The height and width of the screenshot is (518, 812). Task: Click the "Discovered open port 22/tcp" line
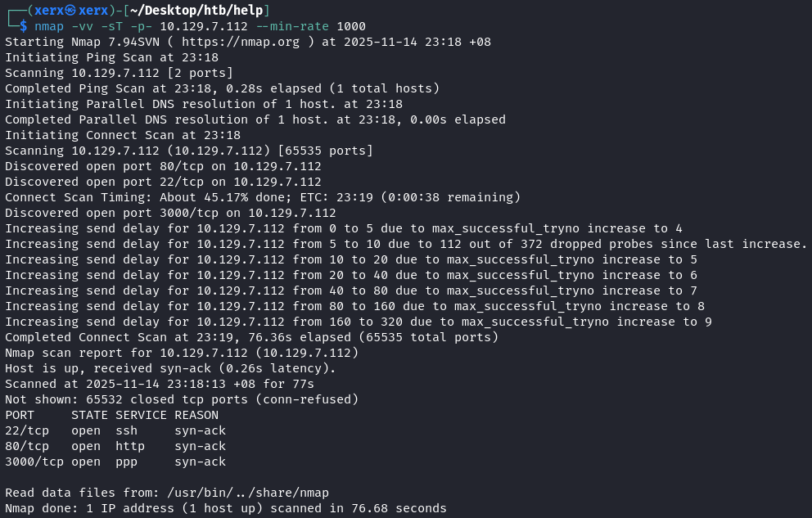click(163, 182)
